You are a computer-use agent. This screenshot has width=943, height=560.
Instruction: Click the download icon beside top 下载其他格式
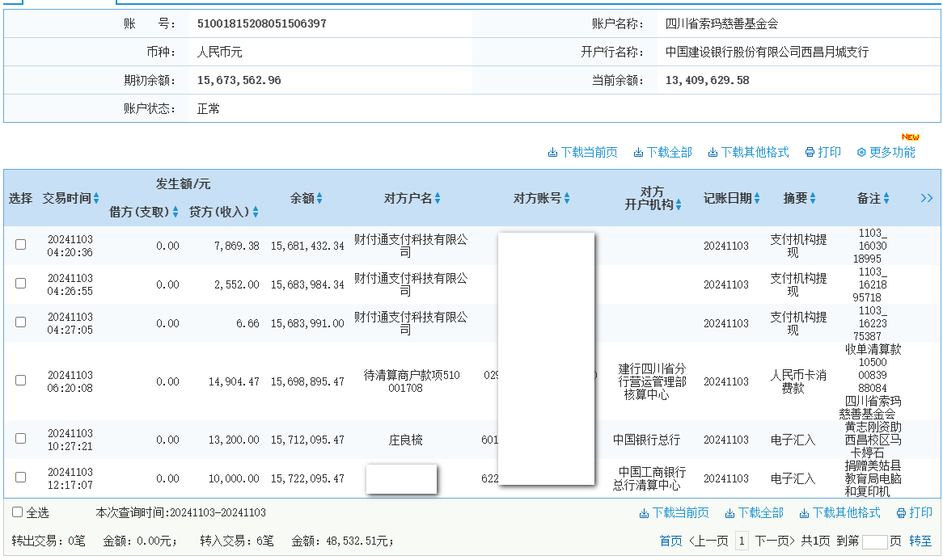(712, 153)
